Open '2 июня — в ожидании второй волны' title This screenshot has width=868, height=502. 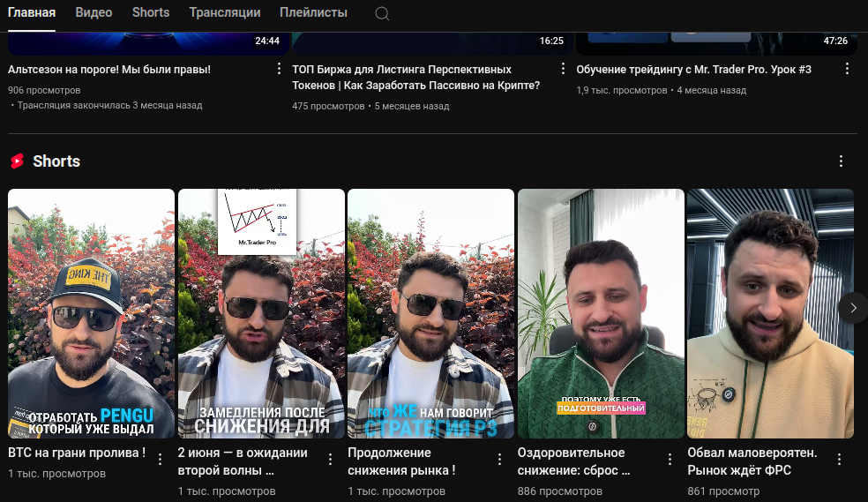click(x=243, y=461)
